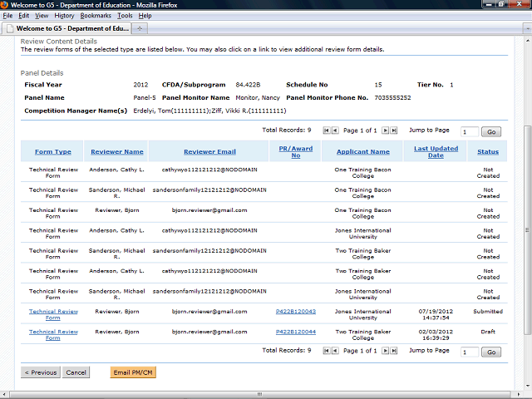Select the Welcome to G5 browser tab
Screen dimensions: 532x399
coord(66,28)
